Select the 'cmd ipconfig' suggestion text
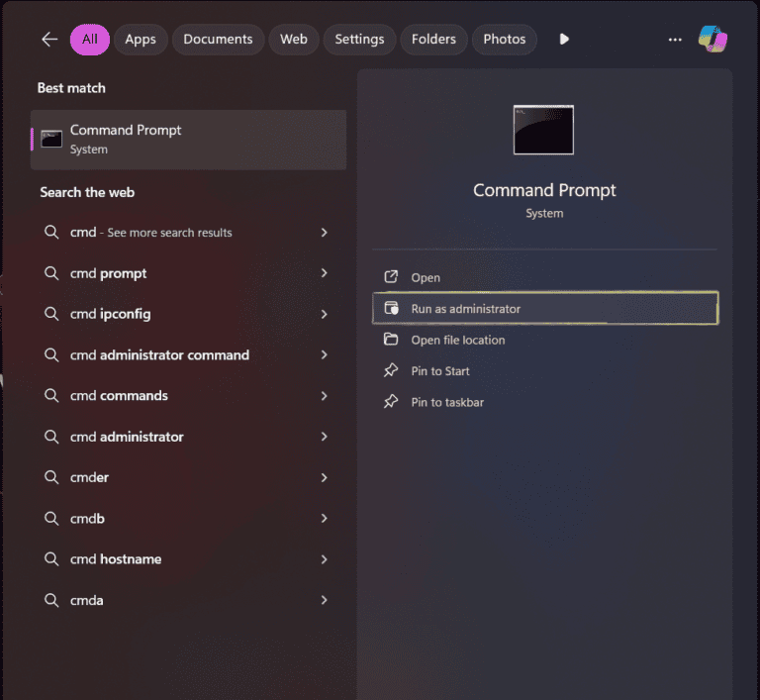The height and width of the screenshot is (700, 760). (x=111, y=314)
